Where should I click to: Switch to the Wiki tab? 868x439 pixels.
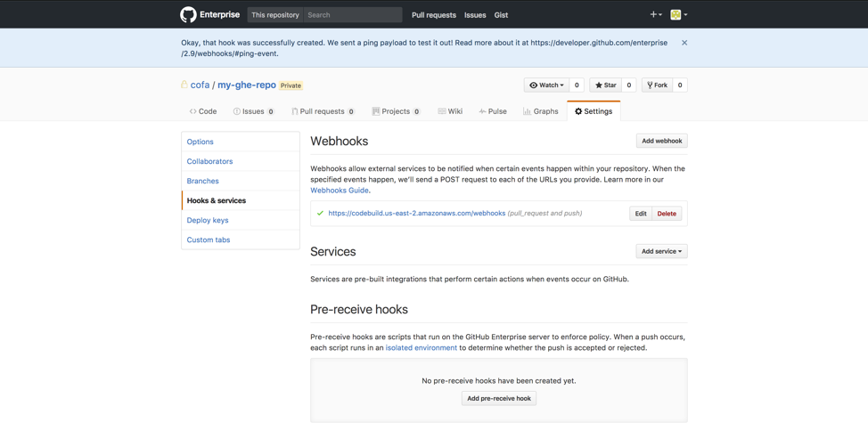pyautogui.click(x=450, y=111)
